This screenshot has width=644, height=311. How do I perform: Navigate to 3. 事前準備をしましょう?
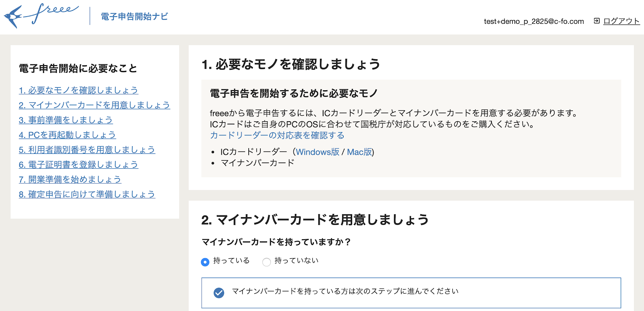(66, 120)
